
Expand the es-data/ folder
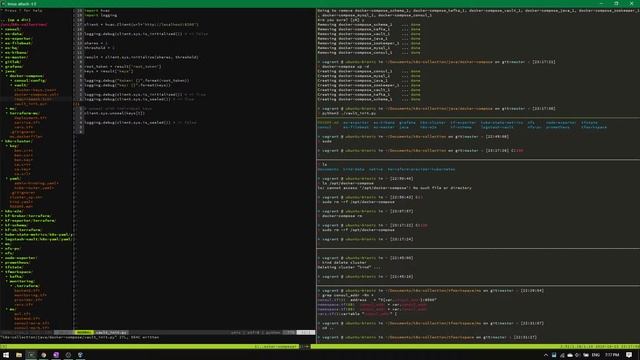click(x=13, y=34)
